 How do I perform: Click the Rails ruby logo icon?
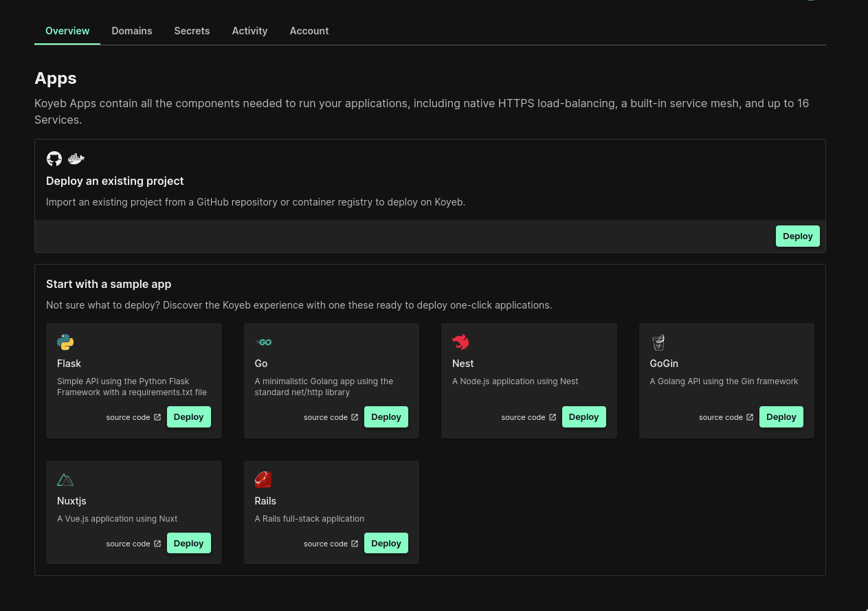click(x=263, y=479)
